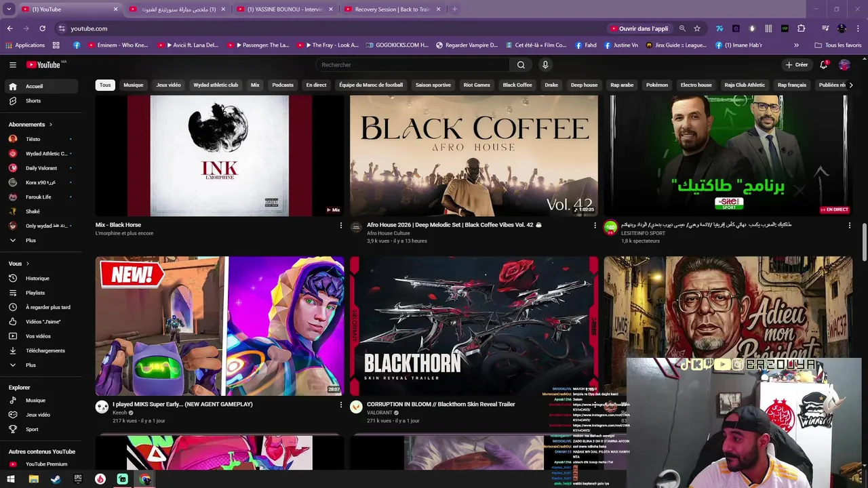Open Téléchargements in the sidebar
The height and width of the screenshot is (488, 868).
(41, 350)
